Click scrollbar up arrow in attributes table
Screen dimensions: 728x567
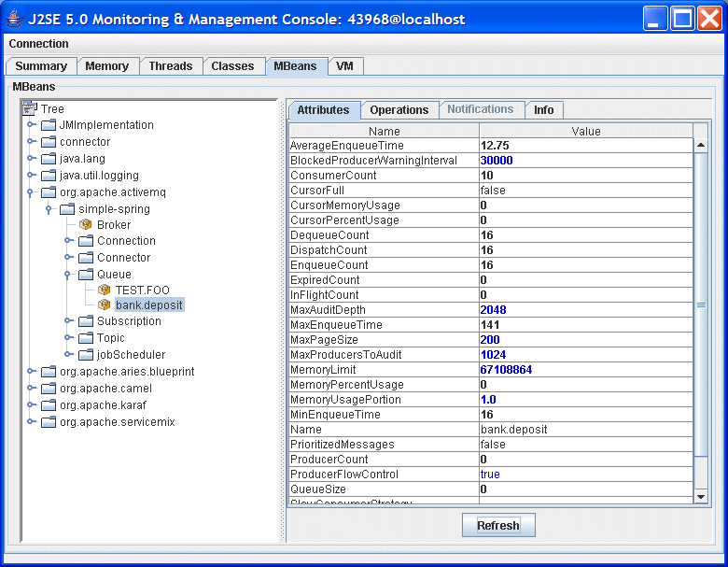click(x=701, y=146)
